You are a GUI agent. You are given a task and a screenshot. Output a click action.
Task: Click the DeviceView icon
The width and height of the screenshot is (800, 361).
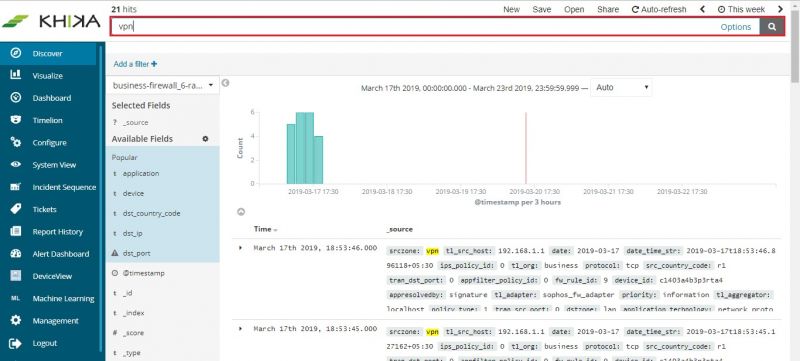click(16, 276)
